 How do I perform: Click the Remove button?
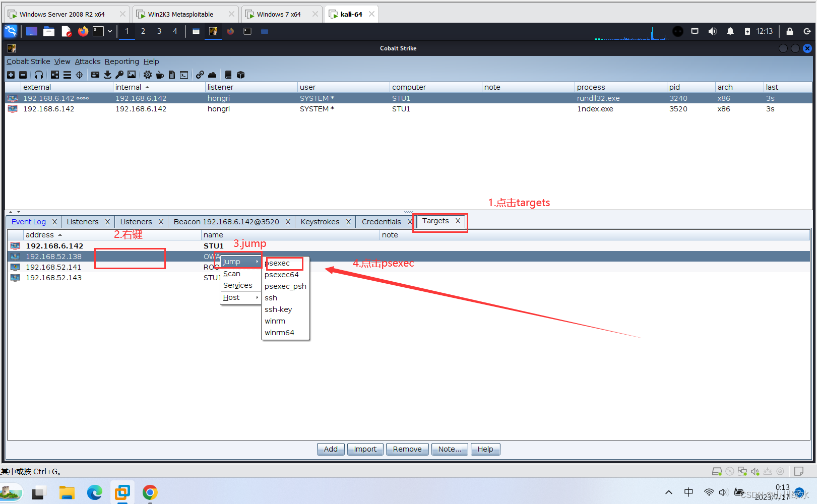tap(407, 449)
